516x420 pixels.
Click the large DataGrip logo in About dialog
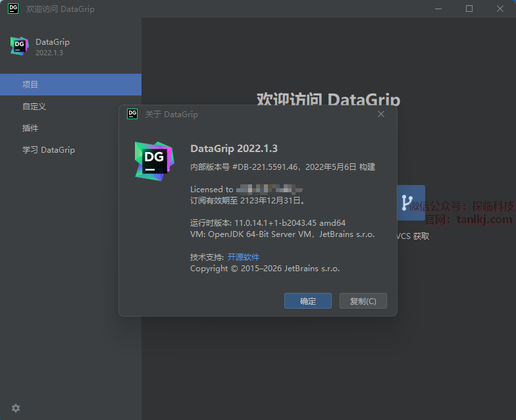coord(154,161)
